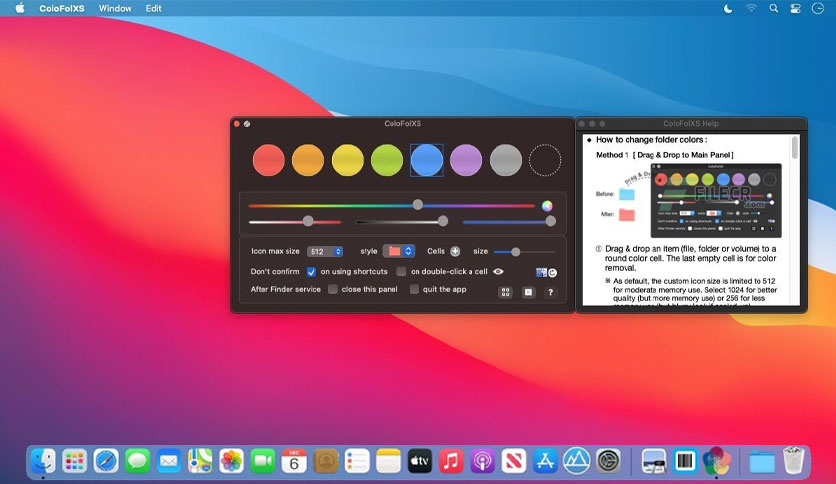This screenshot has width=836, height=484.
Task: Open Calendar from the Dock
Action: [294, 461]
